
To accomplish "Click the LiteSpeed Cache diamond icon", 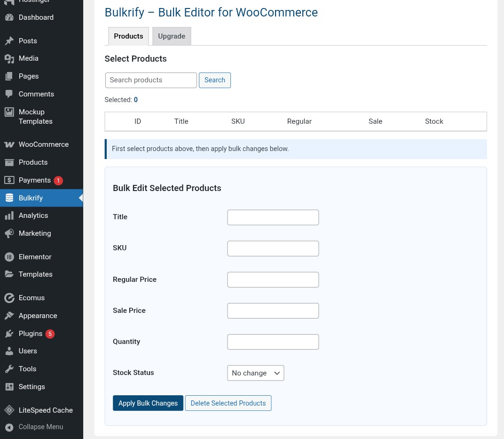I will 9,410.
